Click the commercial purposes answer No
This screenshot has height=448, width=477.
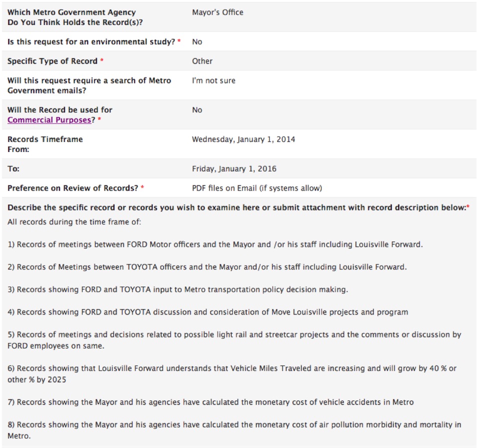point(197,110)
